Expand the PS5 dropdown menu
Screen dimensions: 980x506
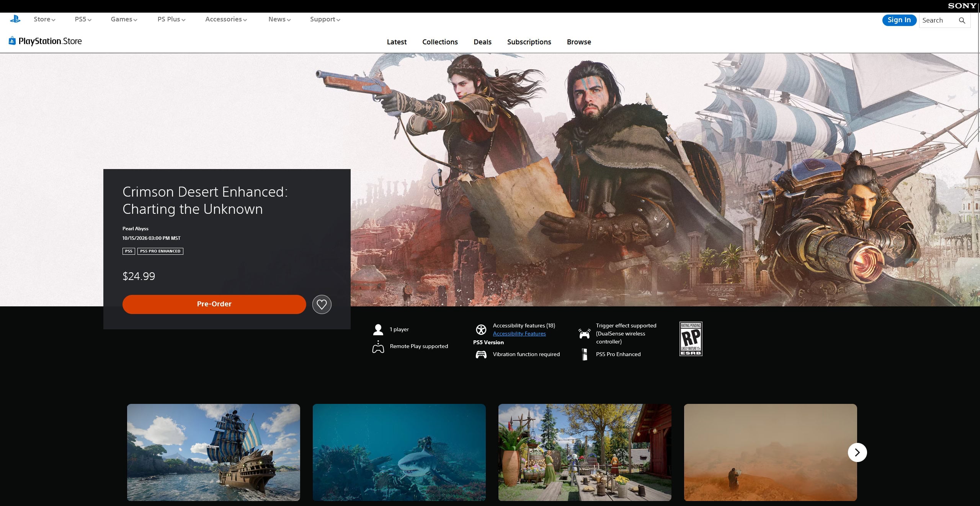tap(83, 20)
